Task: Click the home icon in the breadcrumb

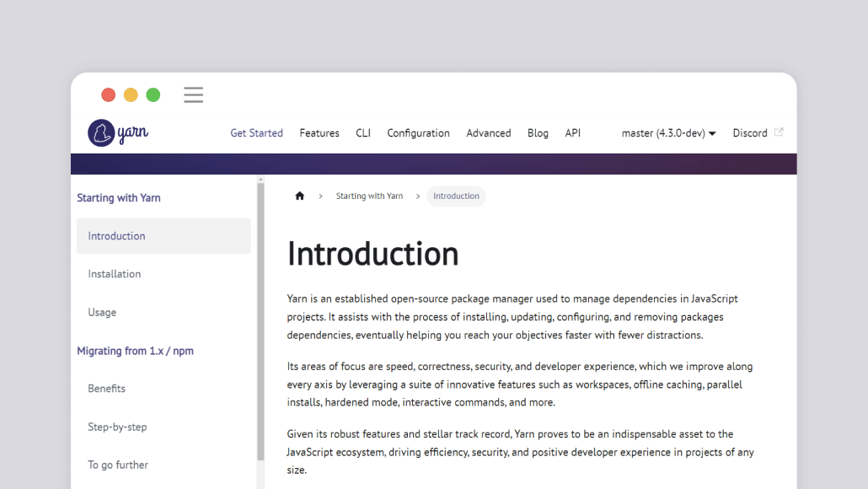Action: point(299,196)
